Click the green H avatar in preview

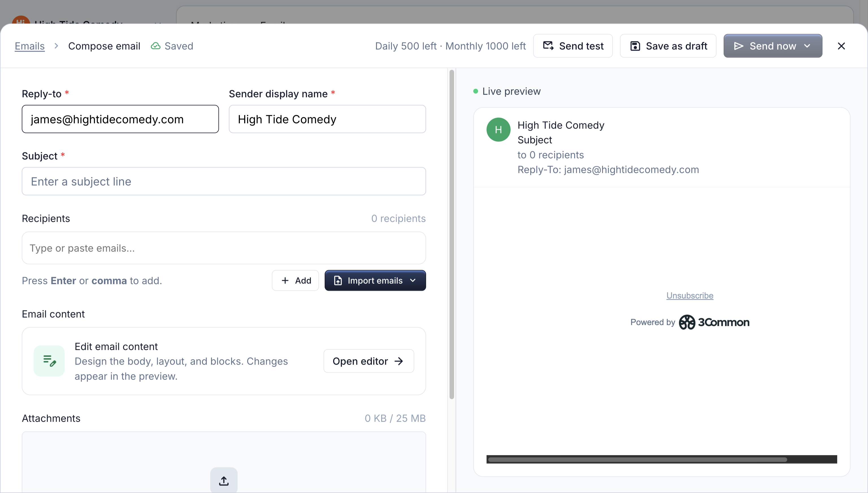pos(498,130)
